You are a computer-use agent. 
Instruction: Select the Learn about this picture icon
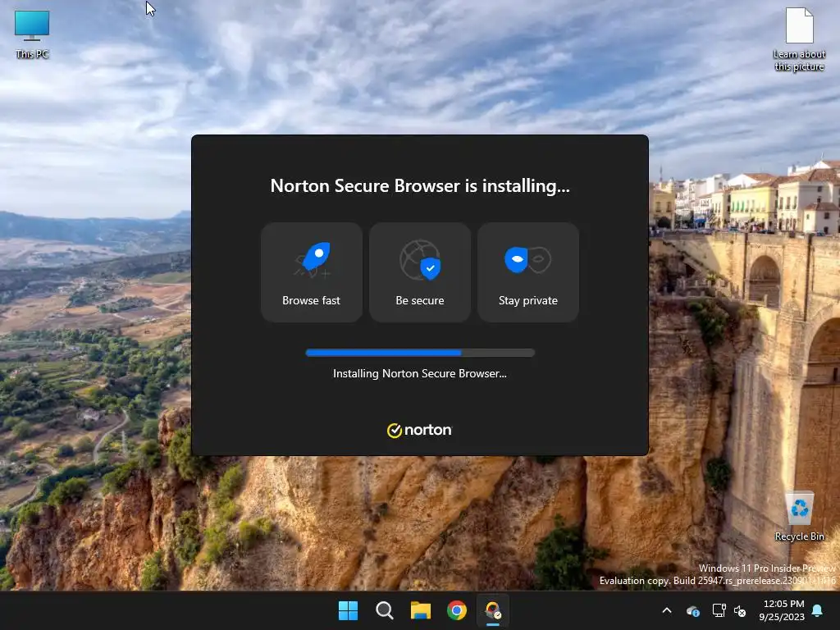point(799,39)
